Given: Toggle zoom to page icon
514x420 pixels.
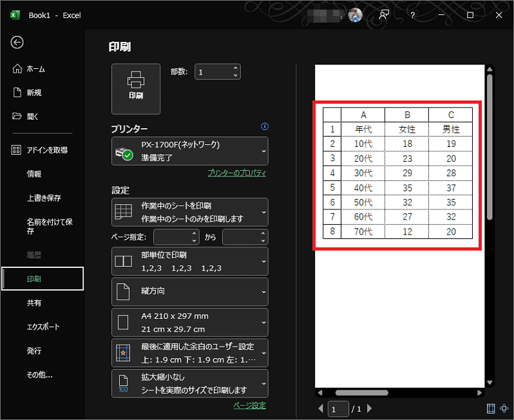Looking at the screenshot, I should [x=504, y=408].
